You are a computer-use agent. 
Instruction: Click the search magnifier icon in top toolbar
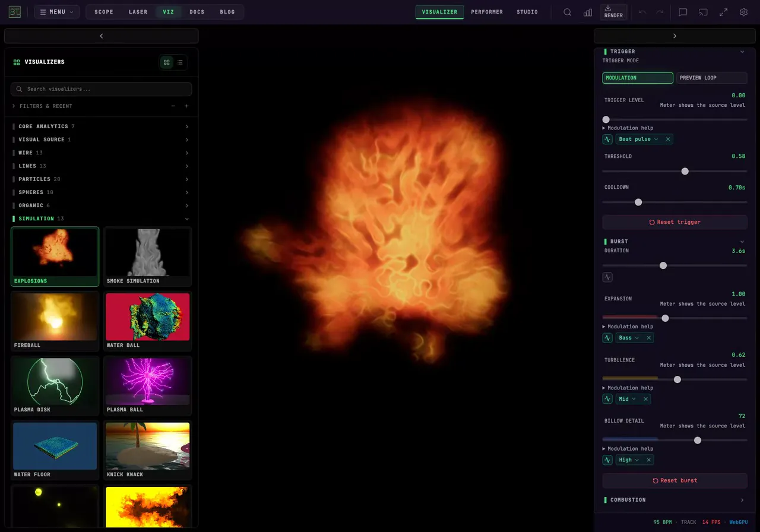568,12
